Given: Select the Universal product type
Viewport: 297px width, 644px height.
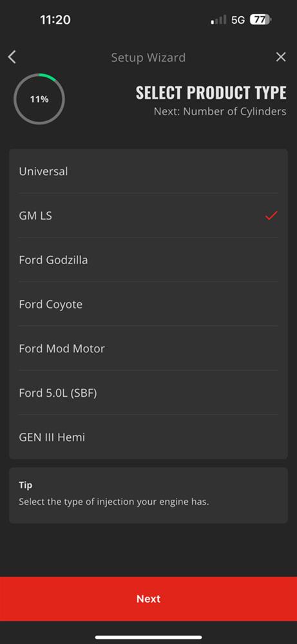Looking at the screenshot, I should coord(148,171).
